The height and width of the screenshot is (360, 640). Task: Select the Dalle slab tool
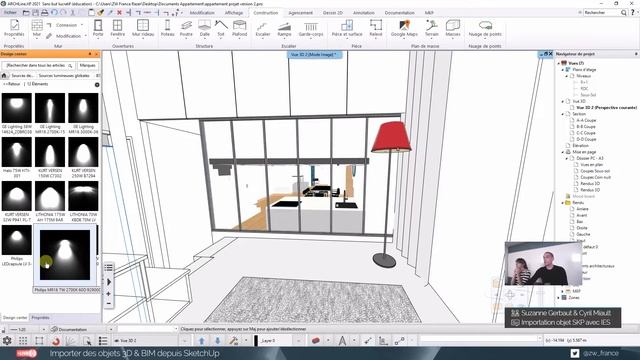click(204, 28)
